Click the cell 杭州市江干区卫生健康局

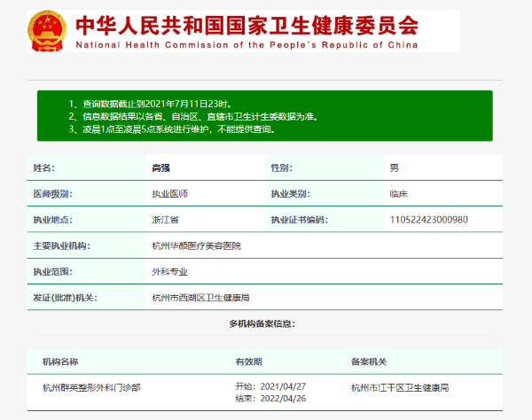(x=400, y=387)
